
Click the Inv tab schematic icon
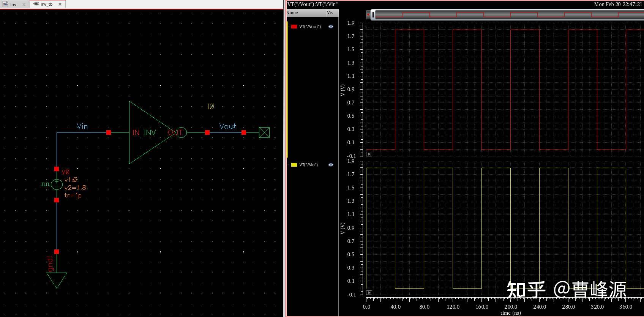click(x=5, y=4)
